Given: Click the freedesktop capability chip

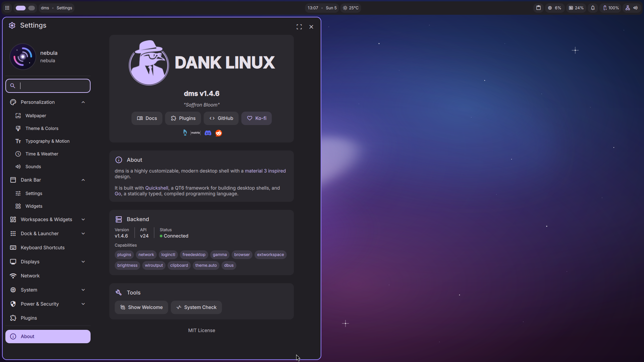Looking at the screenshot, I should point(194,255).
